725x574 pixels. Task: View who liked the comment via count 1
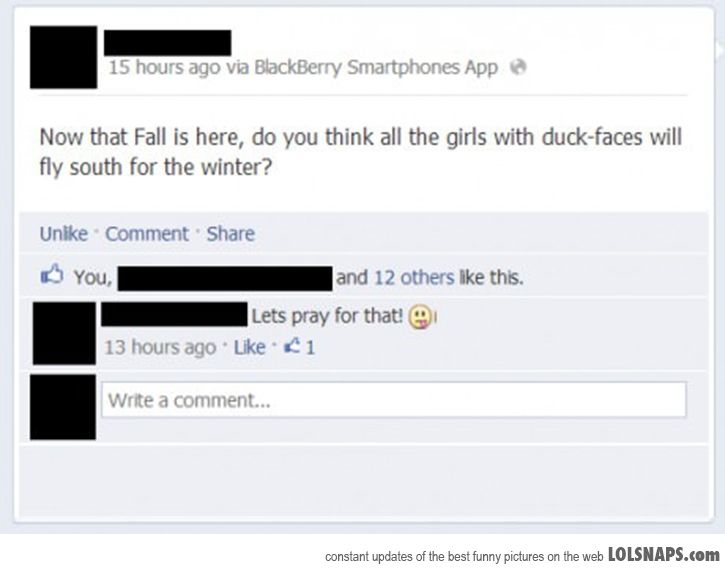tap(310, 347)
